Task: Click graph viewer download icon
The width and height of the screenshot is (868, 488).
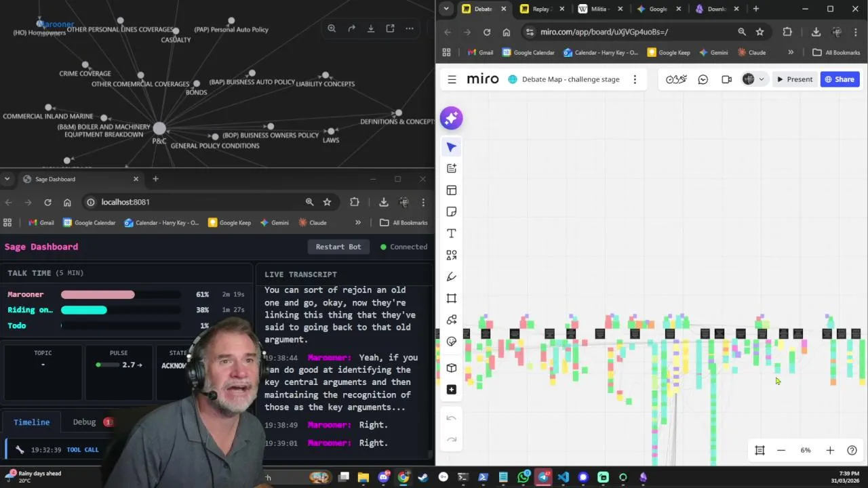Action: 371,28
